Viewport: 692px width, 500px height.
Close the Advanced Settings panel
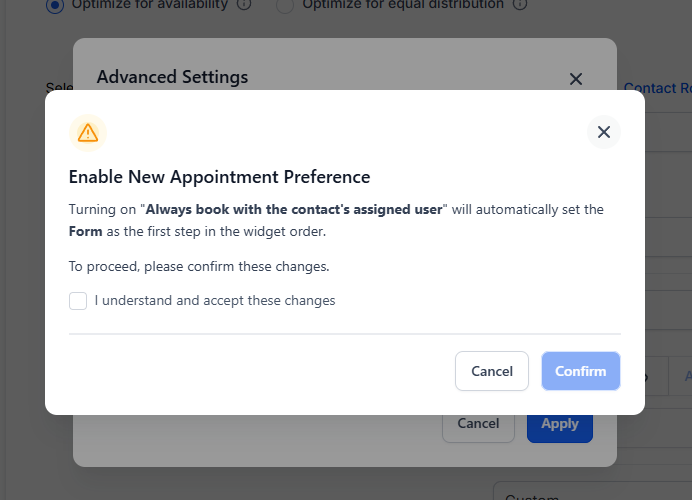(575, 79)
